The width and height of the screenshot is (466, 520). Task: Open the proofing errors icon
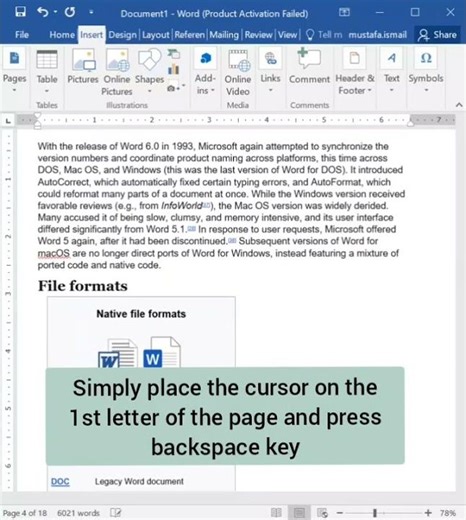(116, 513)
